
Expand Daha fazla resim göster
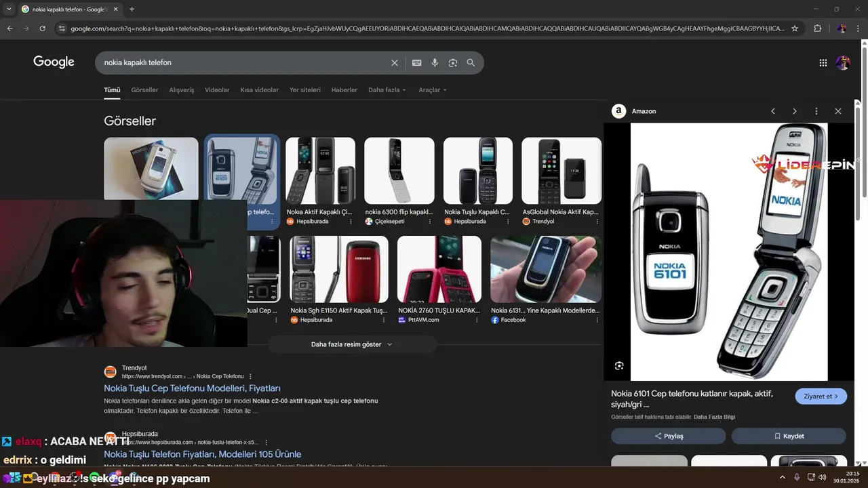352,344
